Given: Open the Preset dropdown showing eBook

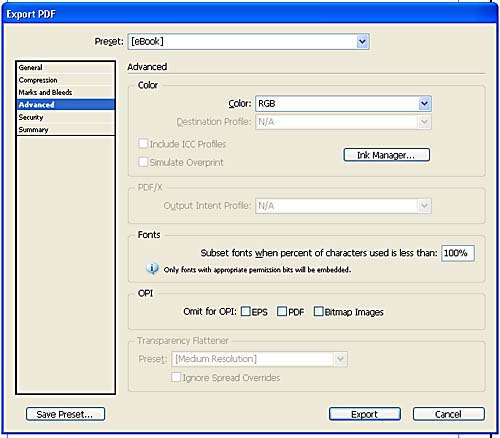Looking at the screenshot, I should tap(248, 42).
